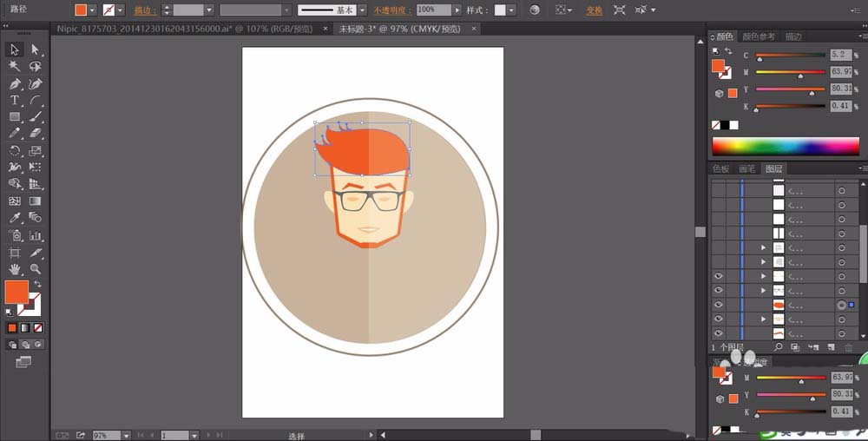868x441 pixels.
Task: Select the Type tool
Action: pyautogui.click(x=15, y=100)
